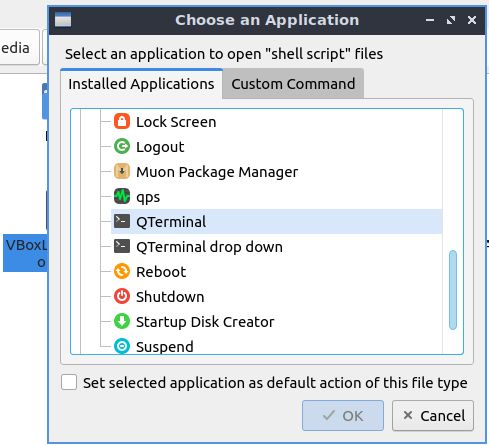Choose the Shutdown entry
Screen dimensions: 489x446
(x=276, y=297)
